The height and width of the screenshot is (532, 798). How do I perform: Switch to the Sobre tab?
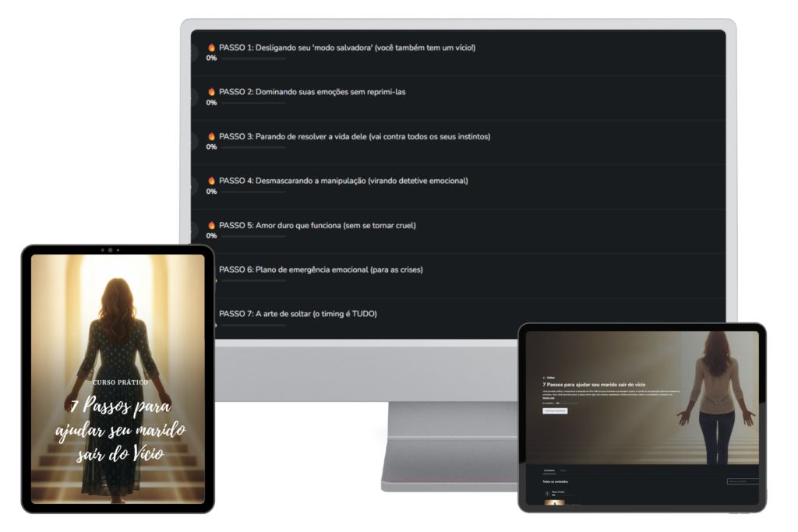click(563, 470)
